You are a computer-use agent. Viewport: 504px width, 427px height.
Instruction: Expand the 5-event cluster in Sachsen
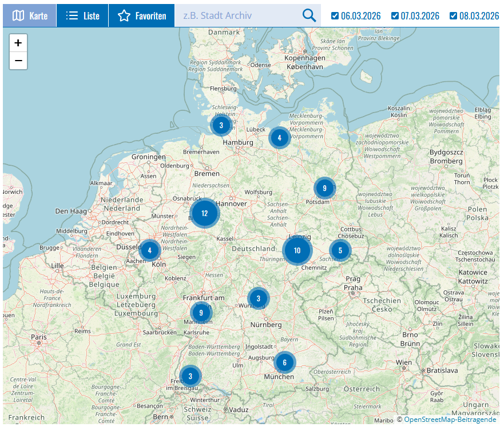tap(340, 250)
